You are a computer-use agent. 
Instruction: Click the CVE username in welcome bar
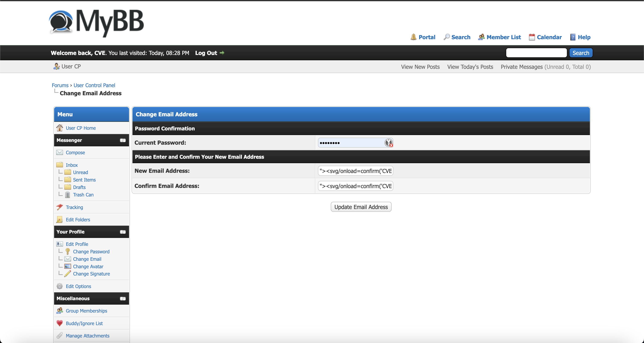(100, 53)
